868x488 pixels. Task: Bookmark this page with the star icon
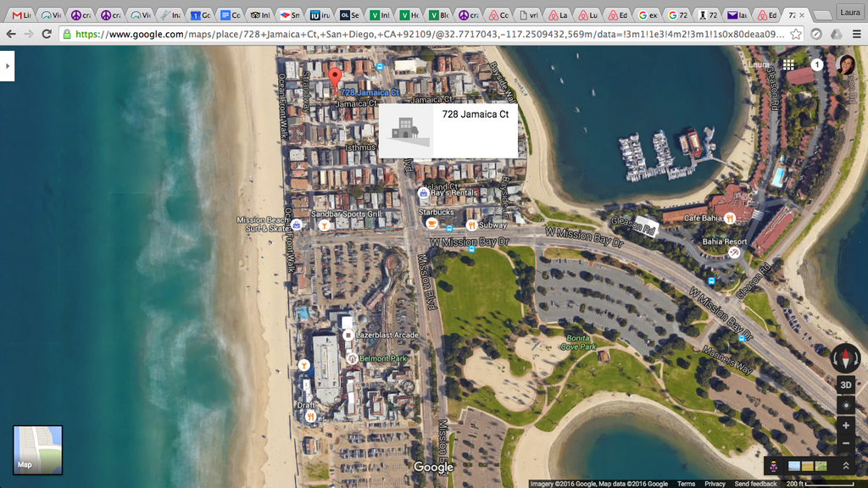tap(795, 34)
